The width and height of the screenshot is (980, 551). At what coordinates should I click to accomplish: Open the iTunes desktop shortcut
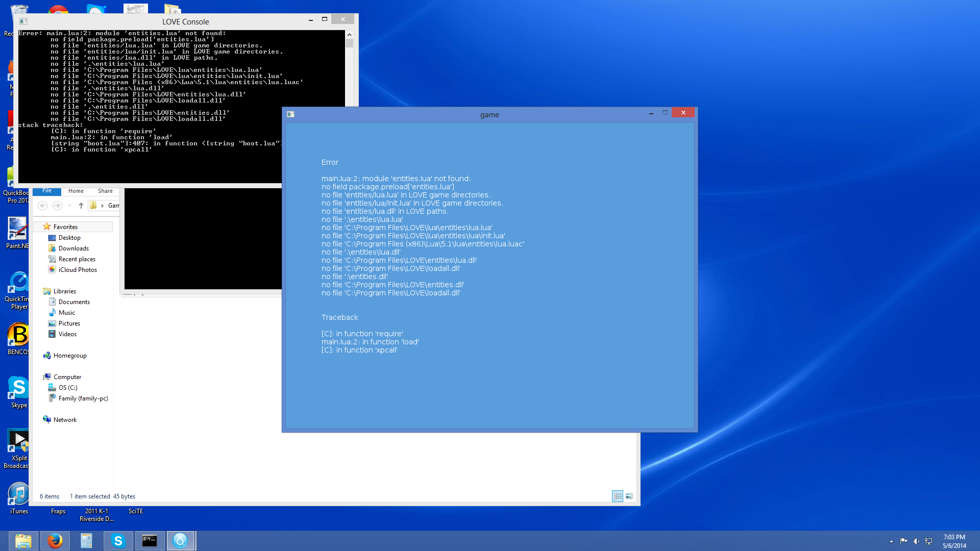19,498
